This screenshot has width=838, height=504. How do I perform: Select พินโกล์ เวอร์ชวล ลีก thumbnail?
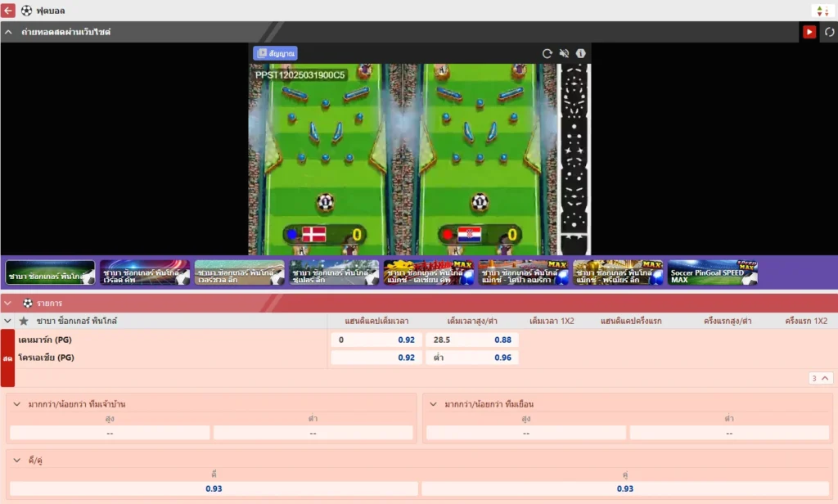(240, 272)
